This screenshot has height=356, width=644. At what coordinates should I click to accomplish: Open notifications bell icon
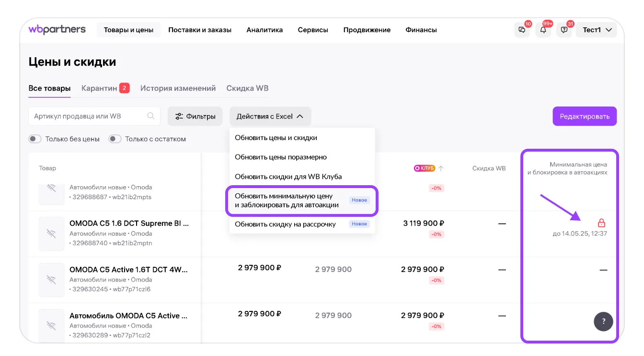tap(543, 30)
